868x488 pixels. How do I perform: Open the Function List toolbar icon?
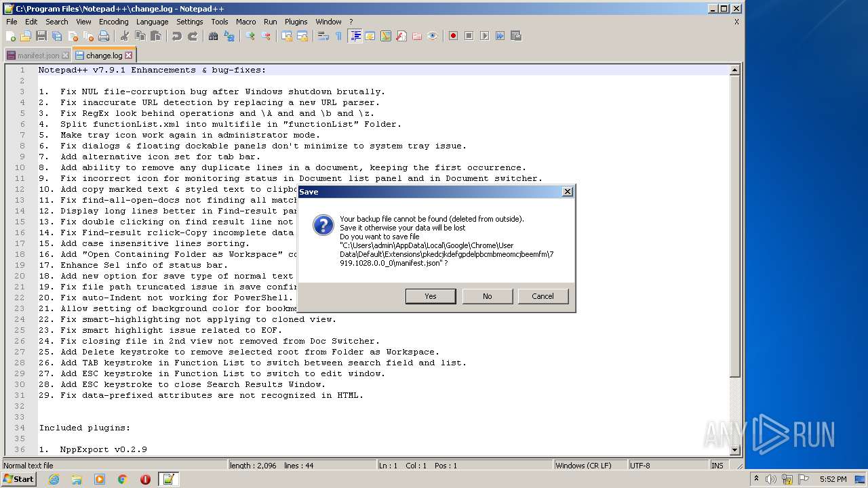401,36
